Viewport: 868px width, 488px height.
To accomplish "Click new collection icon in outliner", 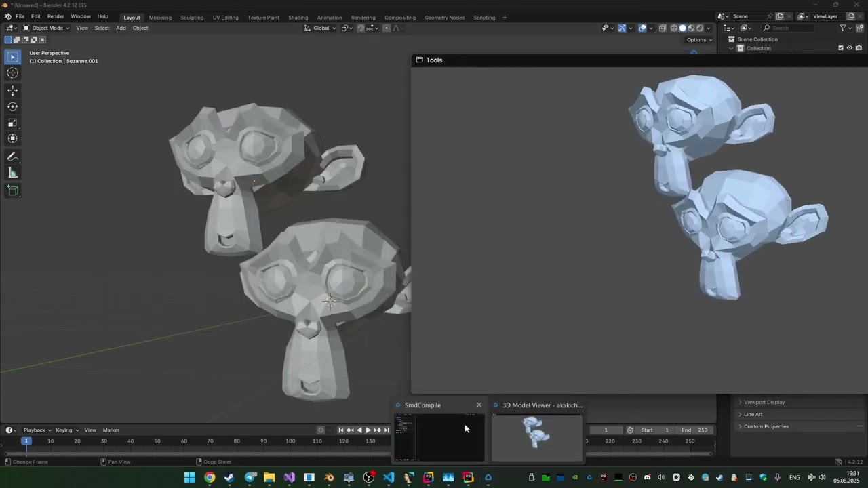I will pos(859,28).
